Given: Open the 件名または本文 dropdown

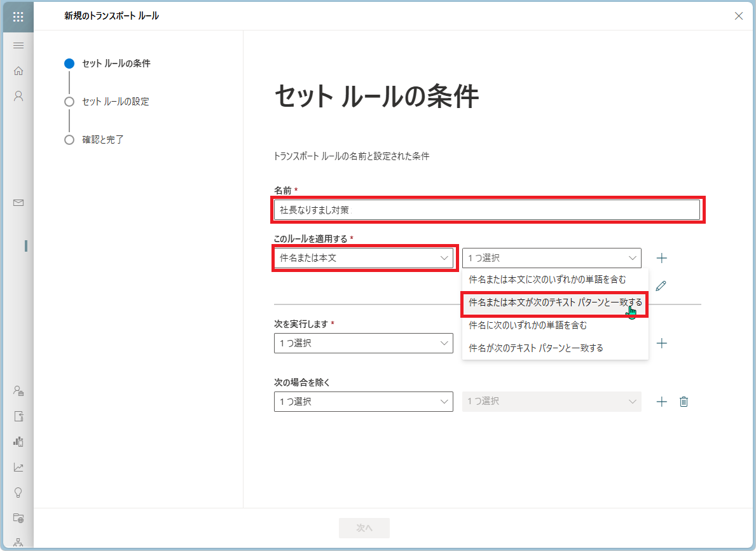Looking at the screenshot, I should point(364,258).
